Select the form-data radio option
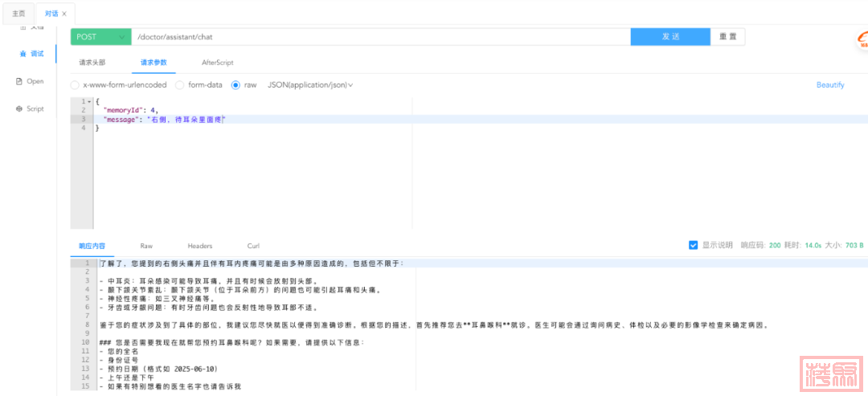The image size is (868, 396). pyautogui.click(x=180, y=84)
